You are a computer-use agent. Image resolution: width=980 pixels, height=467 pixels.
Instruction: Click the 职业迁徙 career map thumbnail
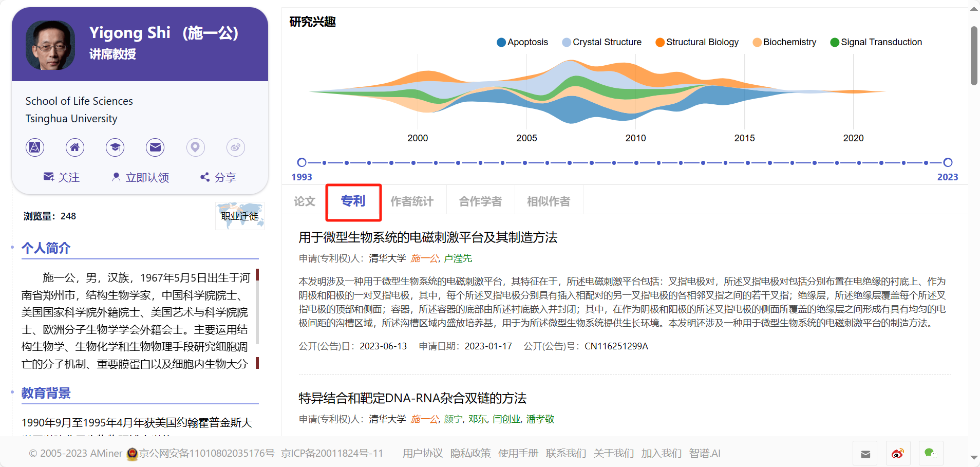tap(240, 216)
